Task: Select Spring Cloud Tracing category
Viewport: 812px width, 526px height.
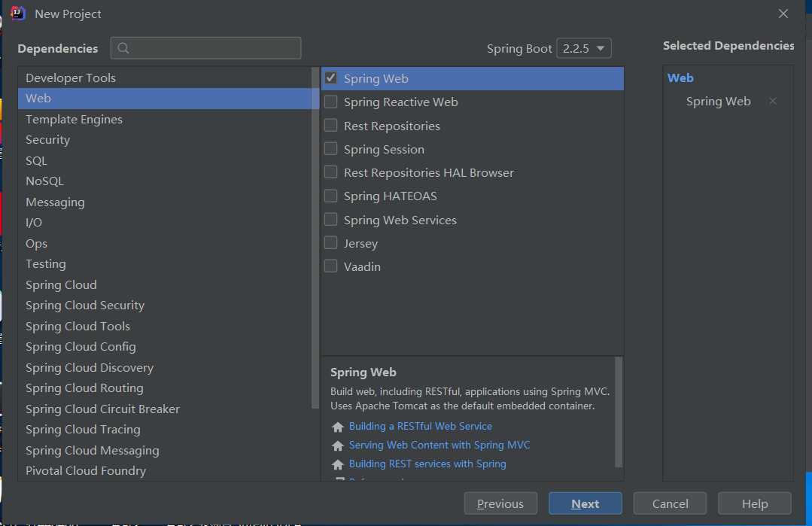Action: tap(165, 430)
